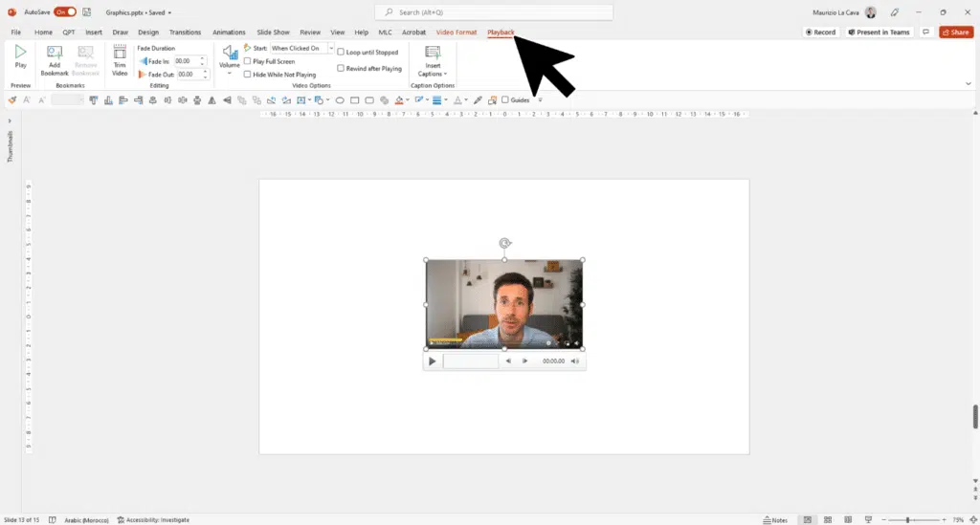Click the Add Bookmark icon
The image size is (980, 525).
(x=55, y=54)
